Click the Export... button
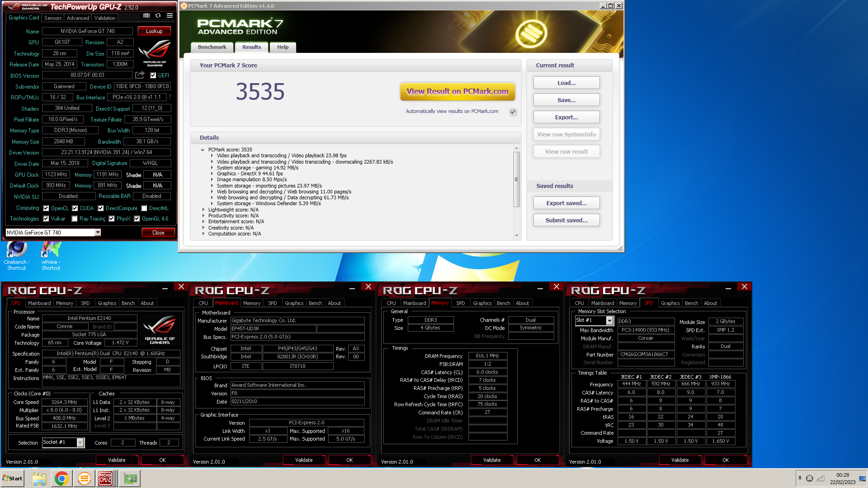Image resolution: width=868 pixels, height=488 pixels. 566,117
